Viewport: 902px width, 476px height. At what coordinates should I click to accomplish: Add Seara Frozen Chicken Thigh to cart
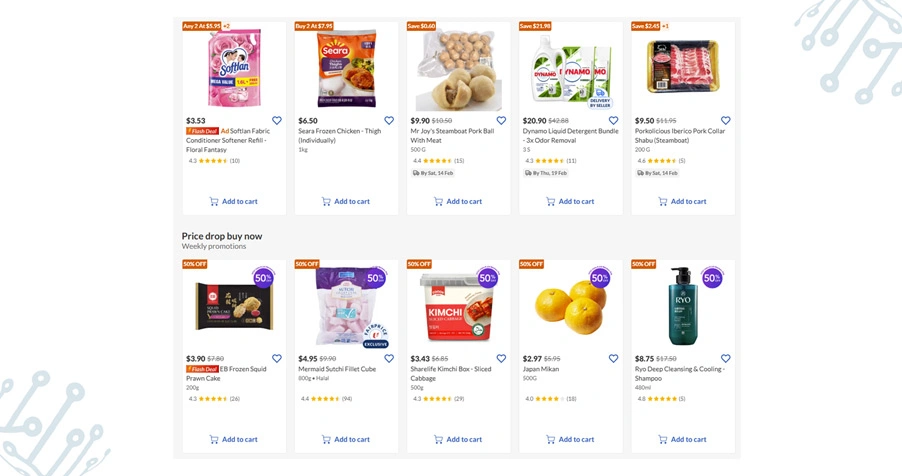pyautogui.click(x=346, y=201)
